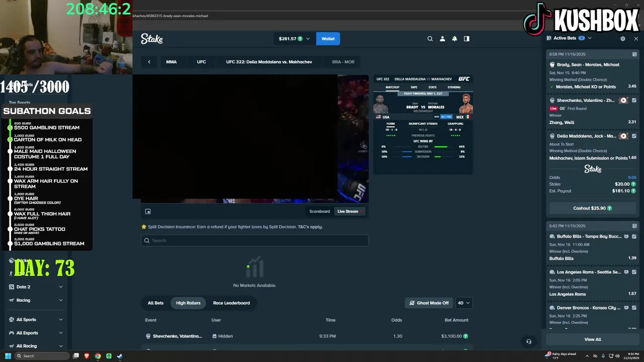Watch the Shevchenko fight live stream thumbnail

click(x=624, y=101)
